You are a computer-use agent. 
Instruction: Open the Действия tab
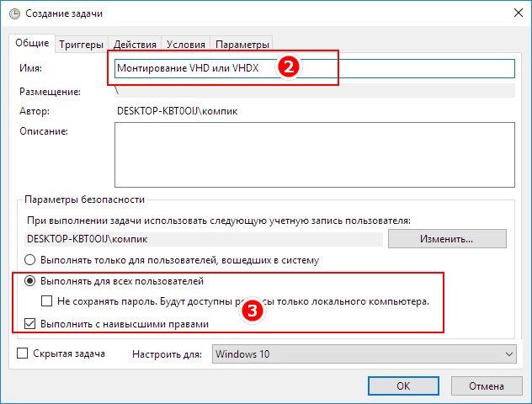click(135, 45)
